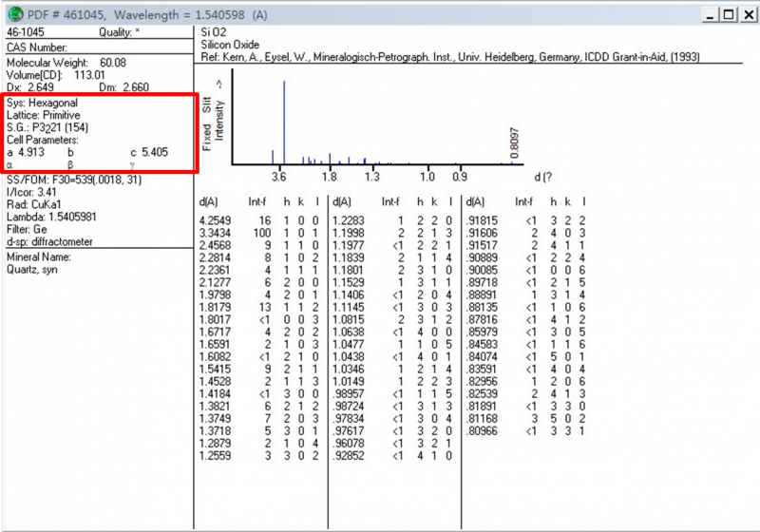Select the d-spacing .81168 row

pyautogui.click(x=526, y=419)
